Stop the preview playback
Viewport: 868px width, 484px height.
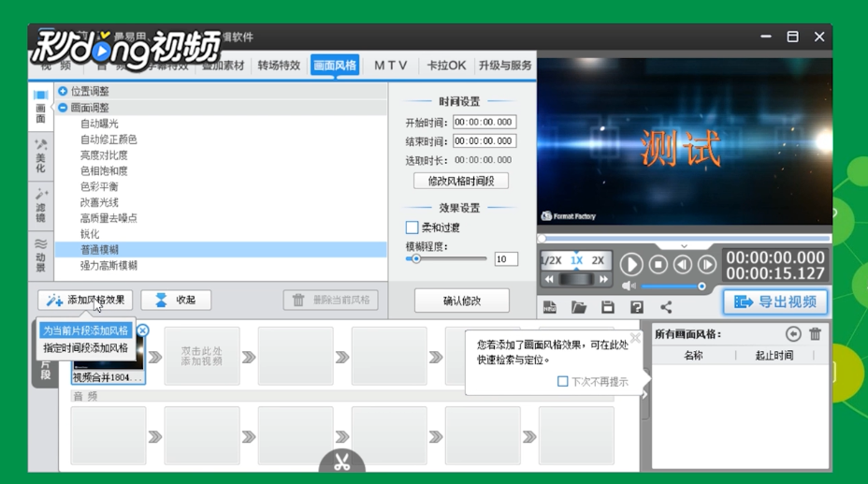(x=658, y=265)
